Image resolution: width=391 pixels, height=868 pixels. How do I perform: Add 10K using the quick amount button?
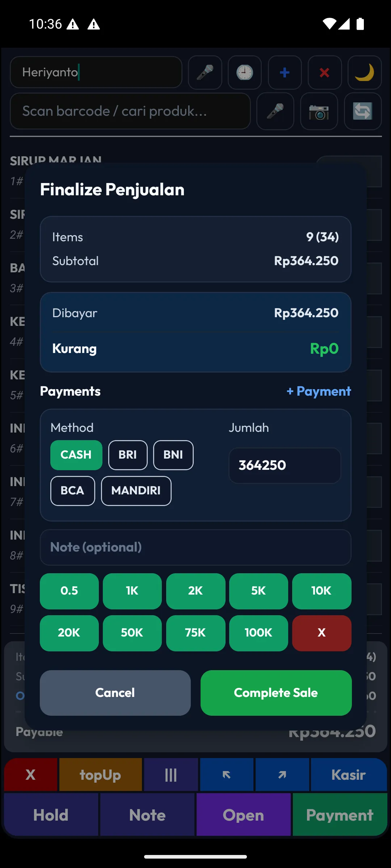(x=321, y=591)
